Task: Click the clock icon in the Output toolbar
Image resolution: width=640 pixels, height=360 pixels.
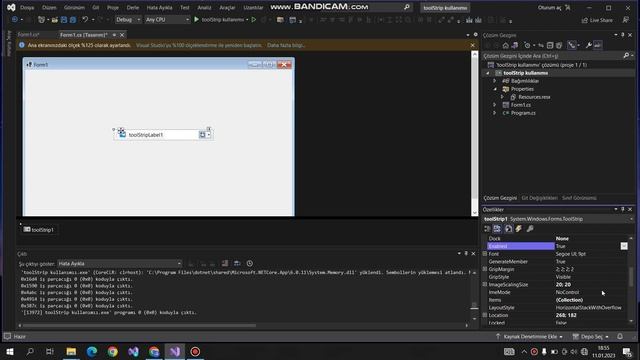Action: pyautogui.click(x=249, y=264)
